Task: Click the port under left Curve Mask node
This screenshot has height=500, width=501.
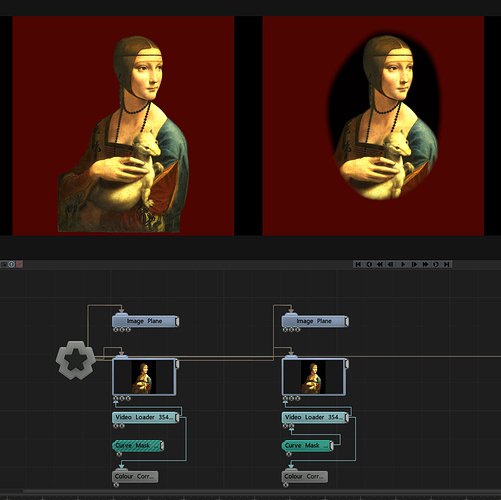Action: [x=119, y=454]
